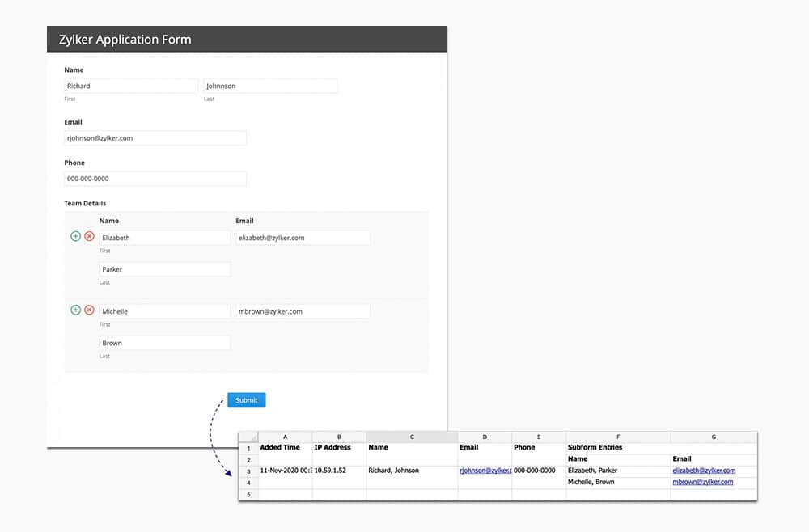Open the mbrown@zylker.com link in the spreadsheet

[x=703, y=482]
